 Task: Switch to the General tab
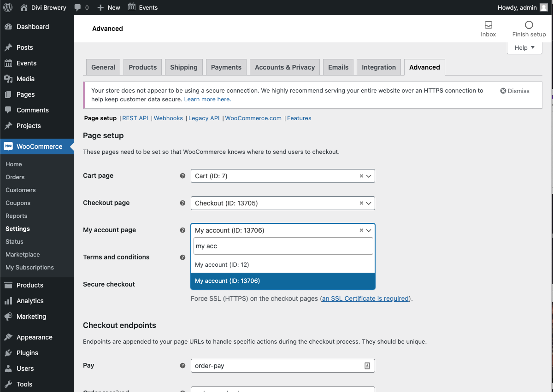coord(103,67)
